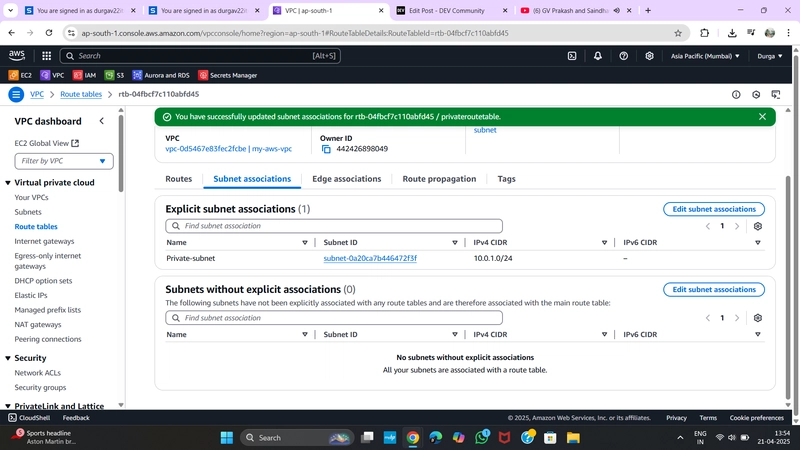Open the VPC favorites shortcut
This screenshot has height=450, width=800.
pos(53,75)
